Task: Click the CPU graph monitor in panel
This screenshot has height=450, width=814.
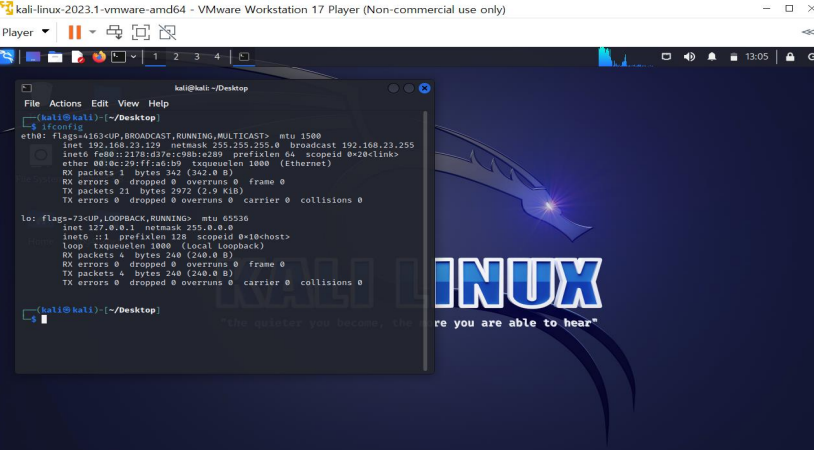Action: [x=625, y=57]
